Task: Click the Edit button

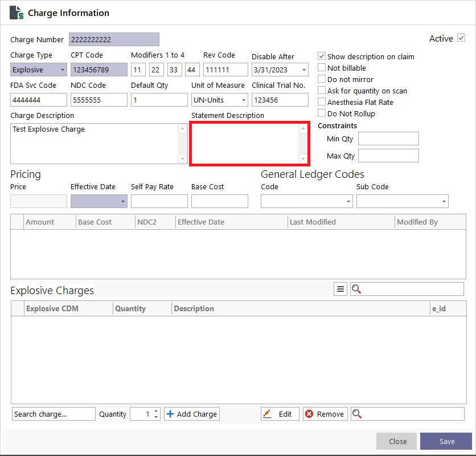Action: click(280, 414)
